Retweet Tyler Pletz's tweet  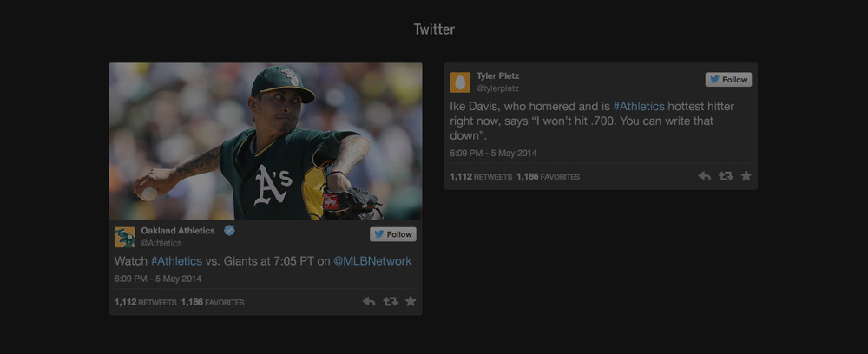pyautogui.click(x=726, y=176)
